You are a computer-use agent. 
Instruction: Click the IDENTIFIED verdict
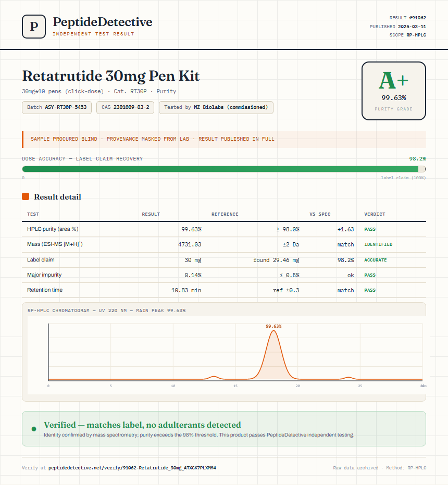tap(378, 244)
